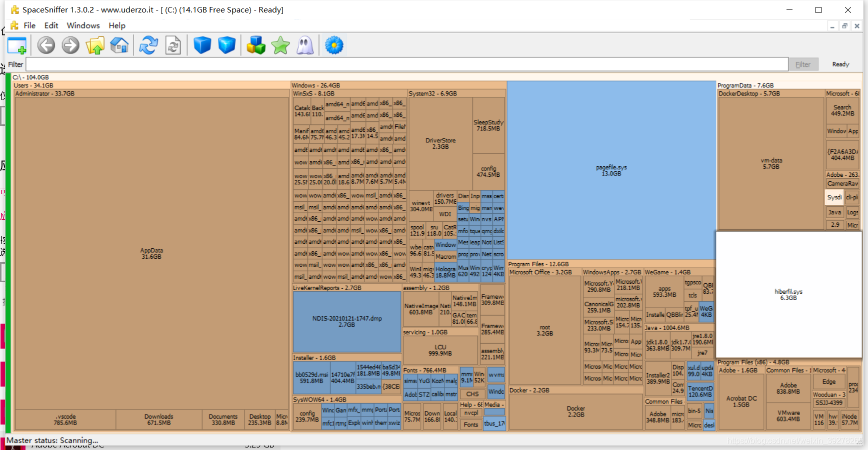This screenshot has width=868, height=450.
Task: Click the Microsoft Office - 3.2GB header
Action: tap(540, 272)
